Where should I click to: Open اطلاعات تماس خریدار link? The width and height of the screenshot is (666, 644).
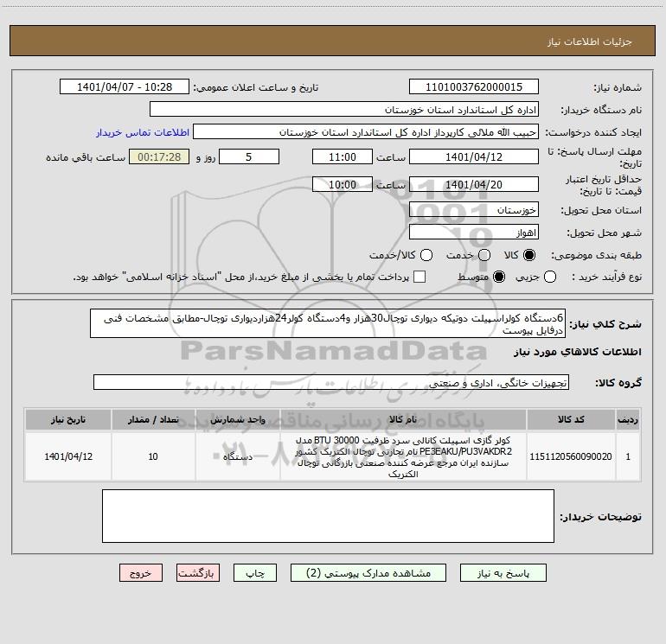pyautogui.click(x=143, y=132)
